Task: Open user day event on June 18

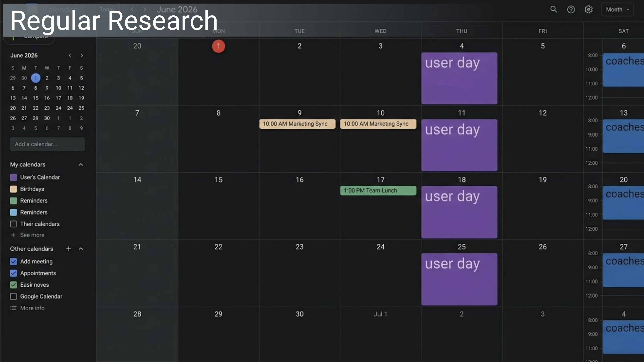Action: [x=459, y=212]
